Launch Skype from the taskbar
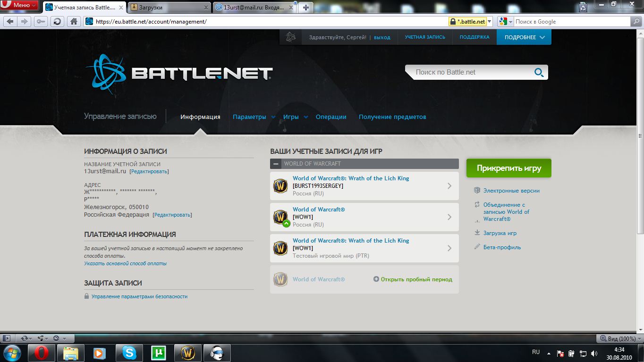The height and width of the screenshot is (362, 644). pos(129,353)
